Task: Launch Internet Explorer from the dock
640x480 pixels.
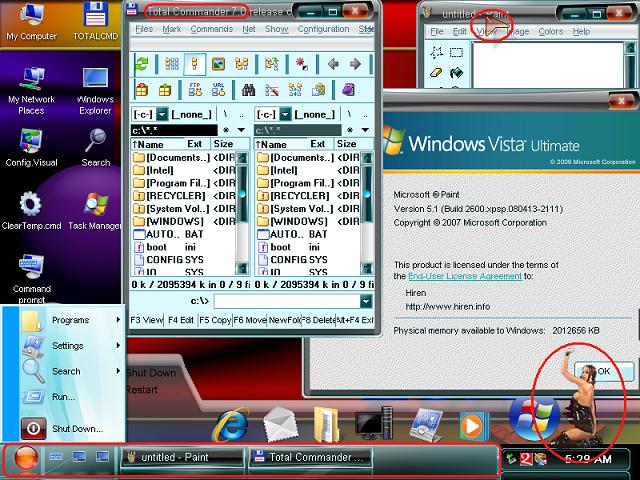Action: (229, 424)
